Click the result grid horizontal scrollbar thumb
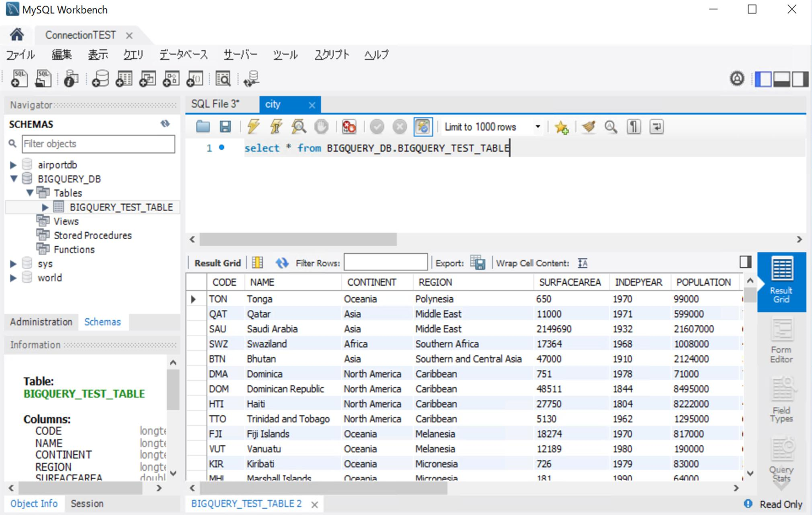Viewport: 812px width, 515px height. coord(323,488)
